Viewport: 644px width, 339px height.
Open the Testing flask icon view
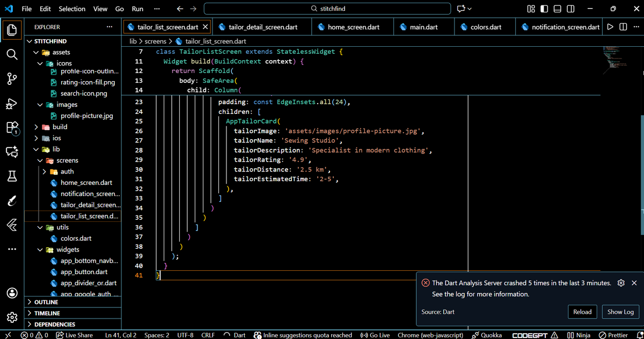click(12, 176)
